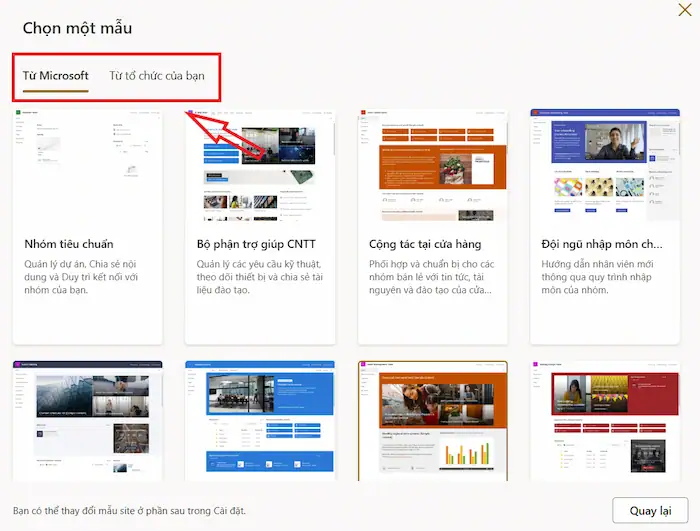
Task: Pick the Cộng tác tại cửa hàng preview image
Action: point(433,165)
